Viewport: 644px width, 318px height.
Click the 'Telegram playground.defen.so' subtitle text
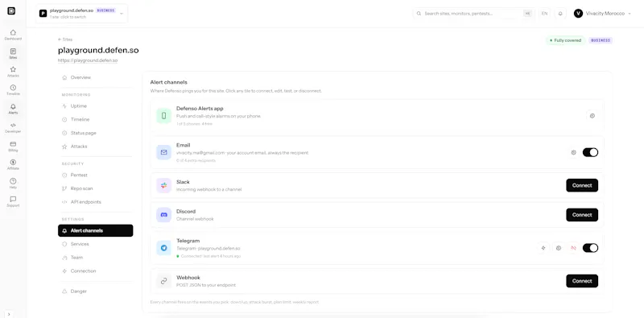pos(208,249)
